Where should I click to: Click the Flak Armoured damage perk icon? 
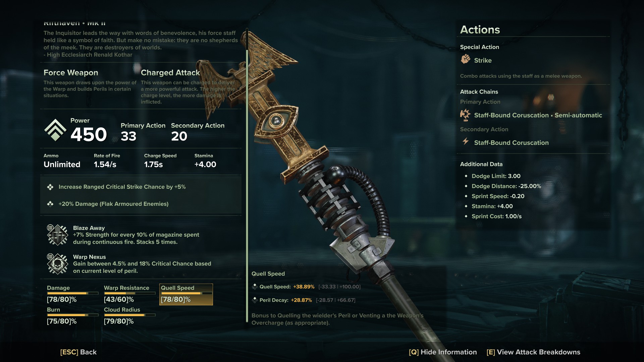click(50, 204)
